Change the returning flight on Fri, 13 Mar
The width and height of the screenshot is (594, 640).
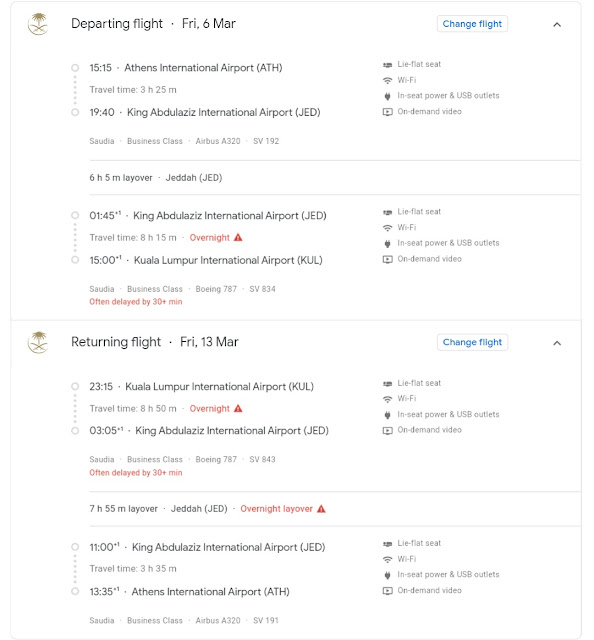point(472,342)
